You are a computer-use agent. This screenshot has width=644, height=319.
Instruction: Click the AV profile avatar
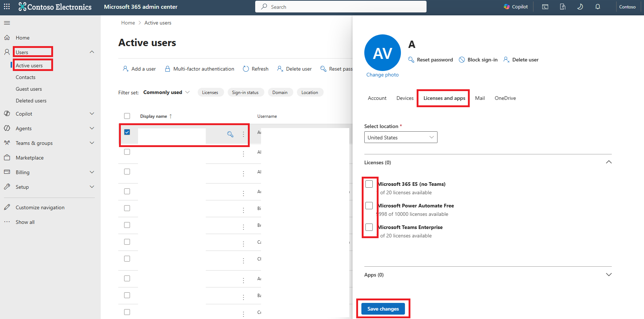[x=383, y=53]
